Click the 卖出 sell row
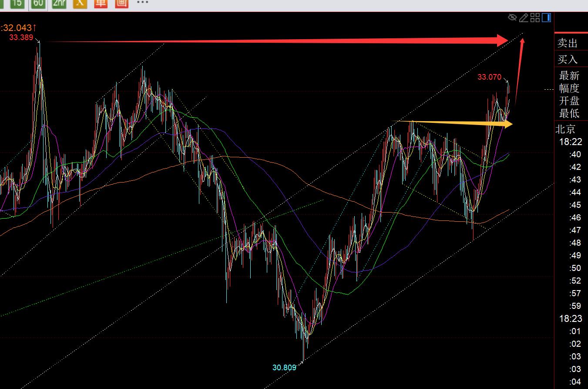Image resolution: width=588 pixels, height=389 pixels. tap(568, 43)
